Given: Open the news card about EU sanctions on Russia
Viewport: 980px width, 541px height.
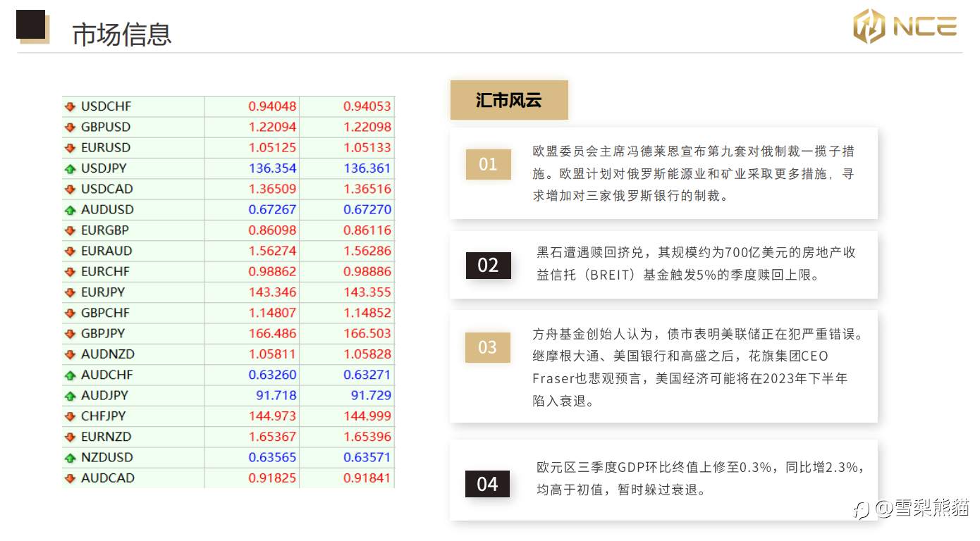Looking at the screenshot, I should pos(663,173).
